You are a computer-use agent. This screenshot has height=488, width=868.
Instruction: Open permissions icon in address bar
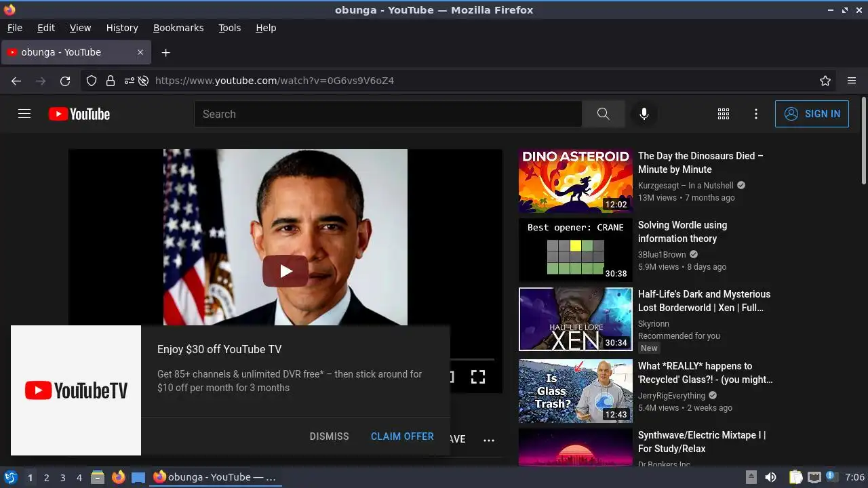(x=129, y=81)
